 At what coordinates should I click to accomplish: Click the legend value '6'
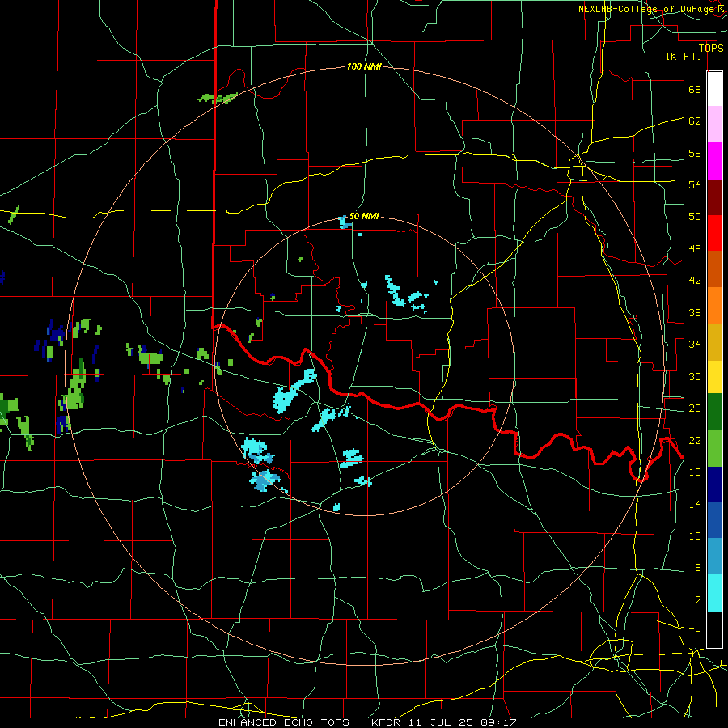coord(697,567)
